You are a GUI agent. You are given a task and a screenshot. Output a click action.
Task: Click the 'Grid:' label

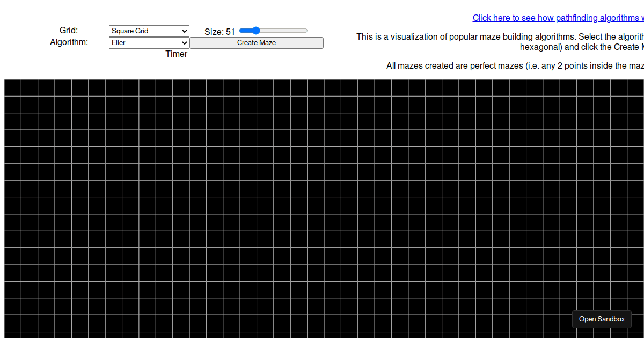pyautogui.click(x=69, y=31)
